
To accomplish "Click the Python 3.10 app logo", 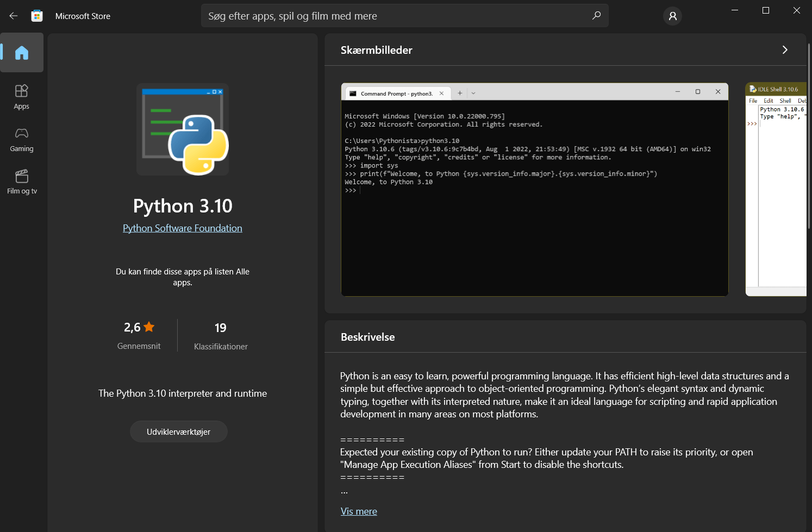I will pos(182,129).
